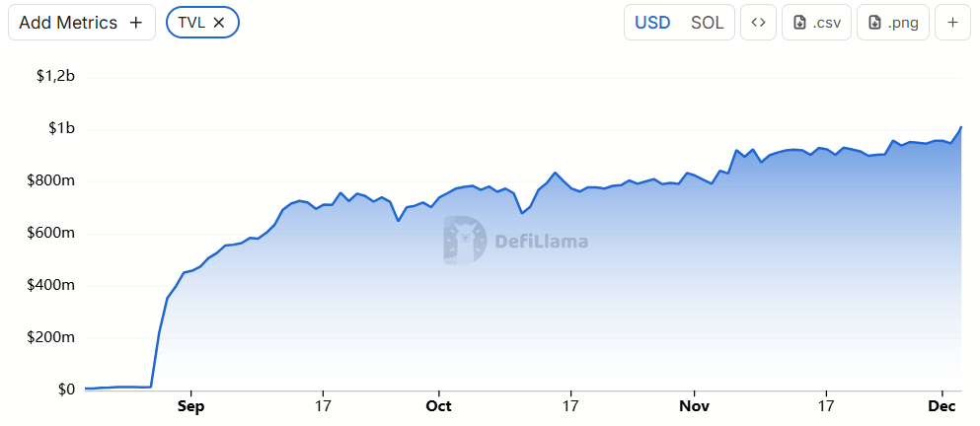The image size is (980, 426).
Task: Download chart data as .csv
Action: coord(817,23)
